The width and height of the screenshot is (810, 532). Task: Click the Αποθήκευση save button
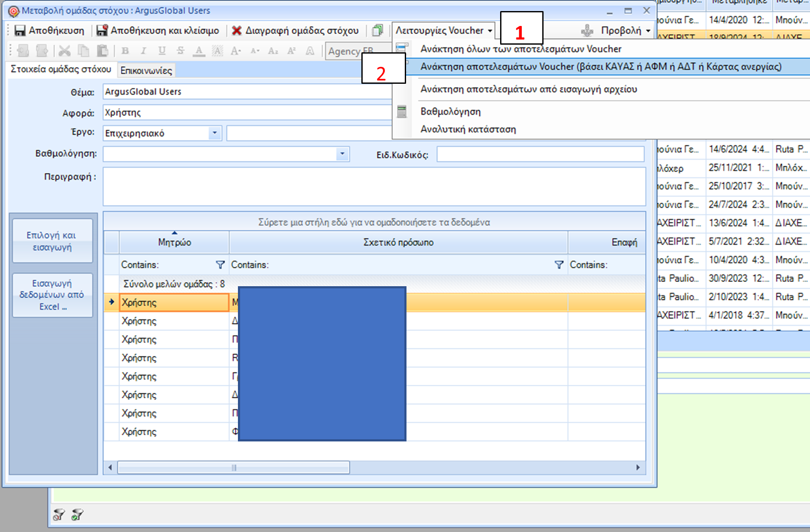tap(49, 31)
